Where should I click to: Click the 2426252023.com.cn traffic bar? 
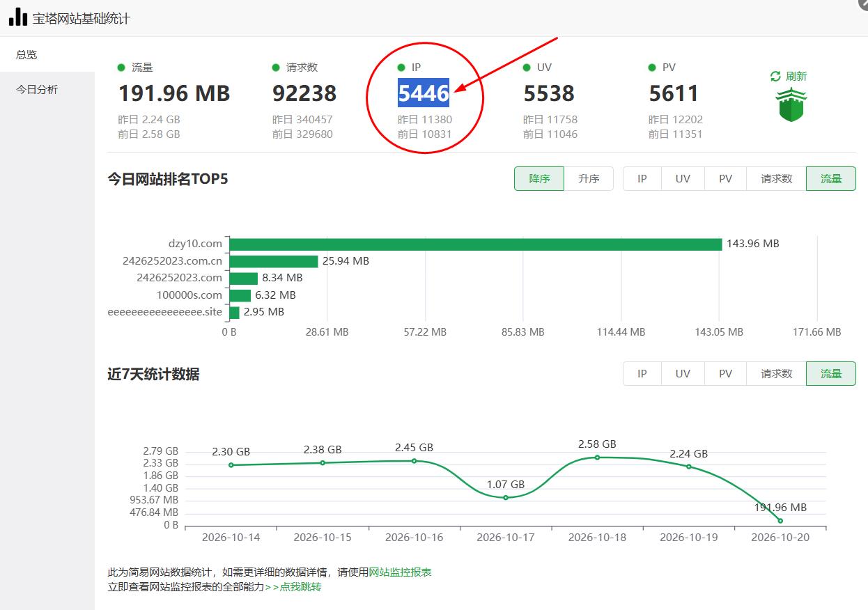[x=274, y=261]
